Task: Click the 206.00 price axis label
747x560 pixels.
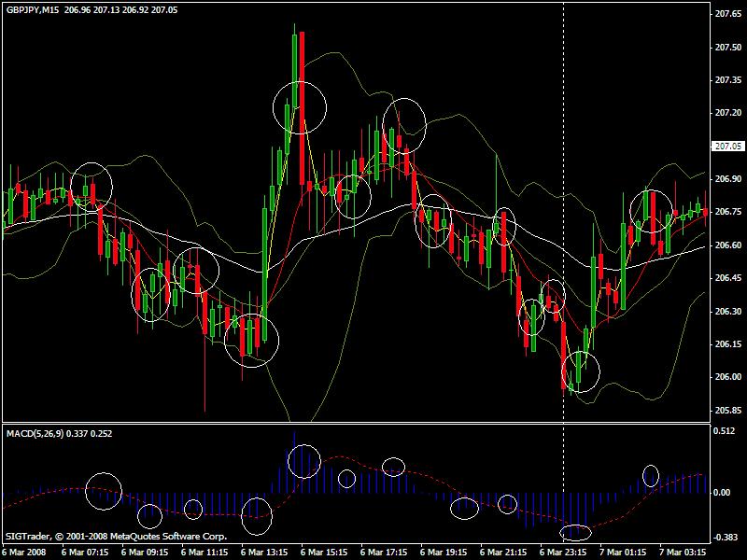Action: point(728,377)
